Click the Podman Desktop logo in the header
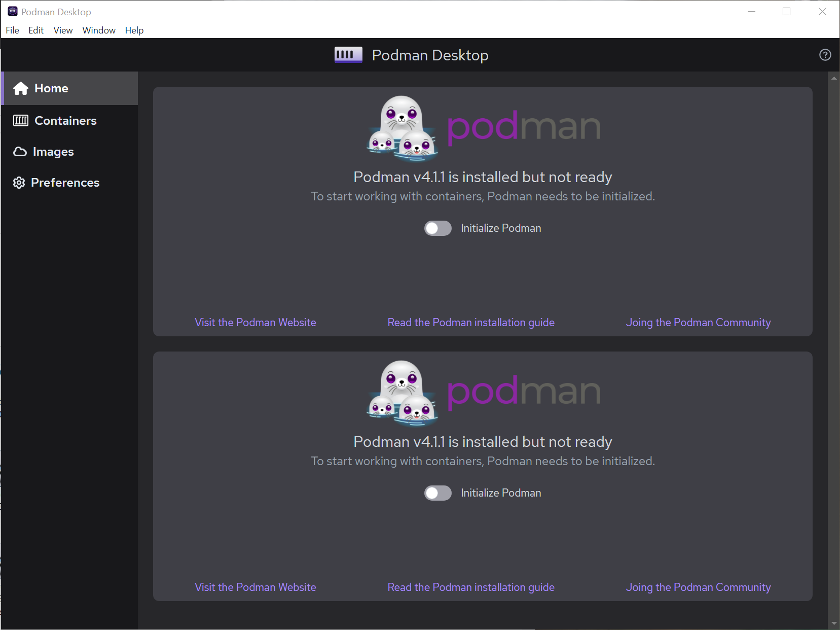This screenshot has height=630, width=840. tap(348, 55)
